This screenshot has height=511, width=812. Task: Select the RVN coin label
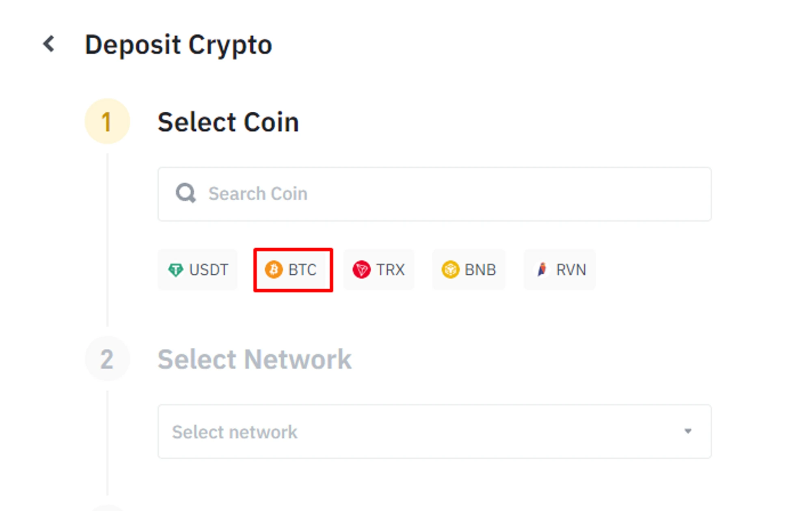(x=571, y=270)
